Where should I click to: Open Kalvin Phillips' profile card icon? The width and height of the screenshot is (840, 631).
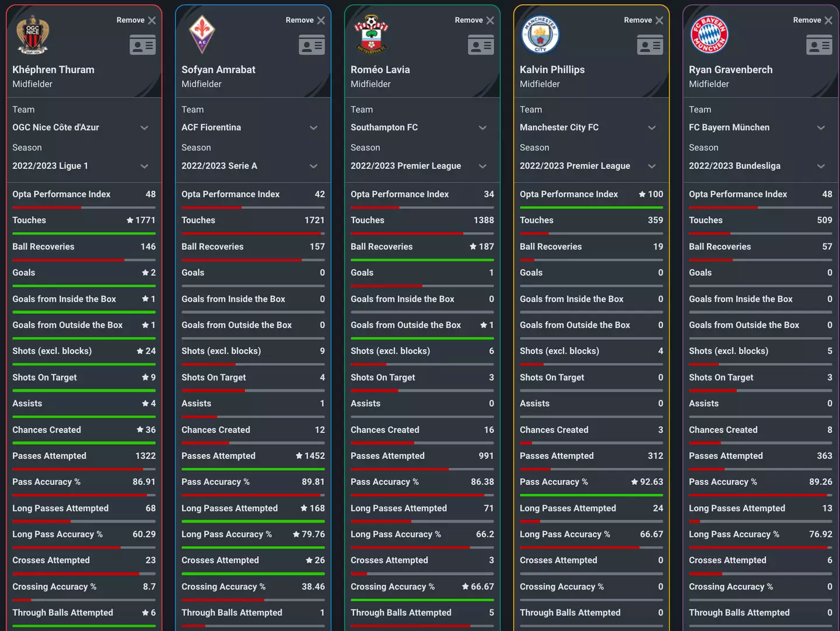pos(650,45)
